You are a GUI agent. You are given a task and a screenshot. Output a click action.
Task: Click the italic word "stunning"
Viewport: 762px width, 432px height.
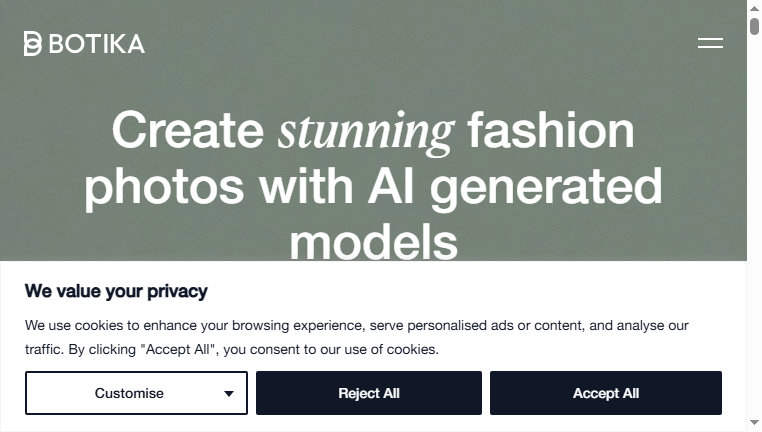[366, 132]
